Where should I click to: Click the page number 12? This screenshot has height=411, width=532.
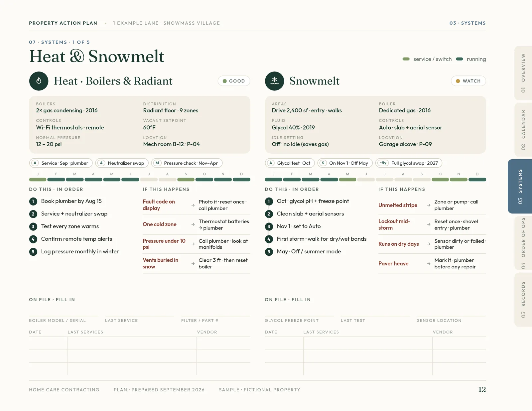482,389
